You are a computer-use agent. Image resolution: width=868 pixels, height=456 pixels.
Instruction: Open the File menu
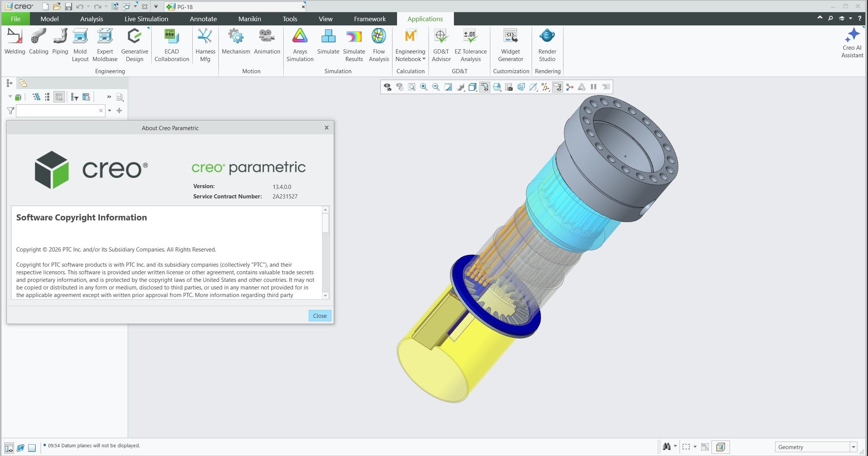pyautogui.click(x=16, y=19)
